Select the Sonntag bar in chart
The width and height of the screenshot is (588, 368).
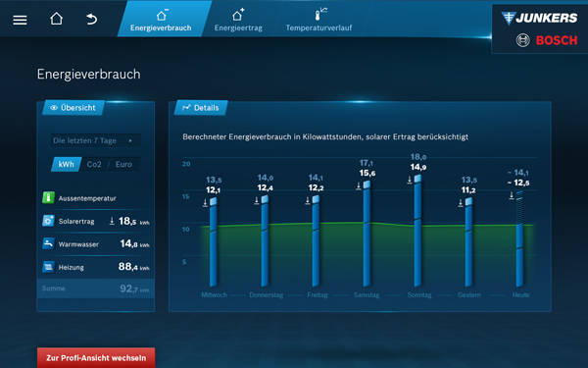click(x=417, y=231)
